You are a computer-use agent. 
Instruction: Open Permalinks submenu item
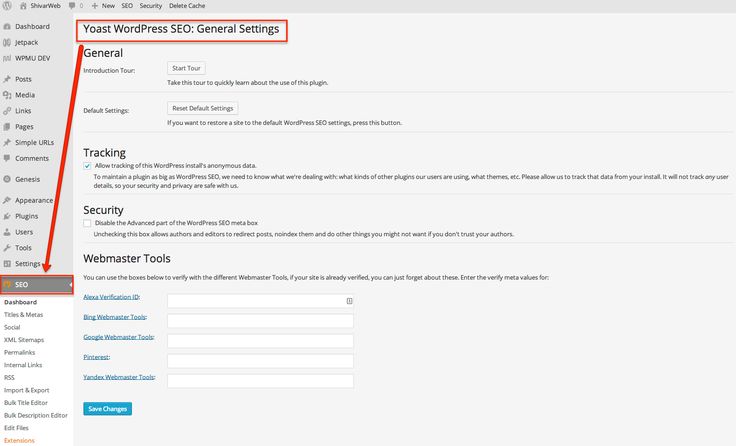20,353
